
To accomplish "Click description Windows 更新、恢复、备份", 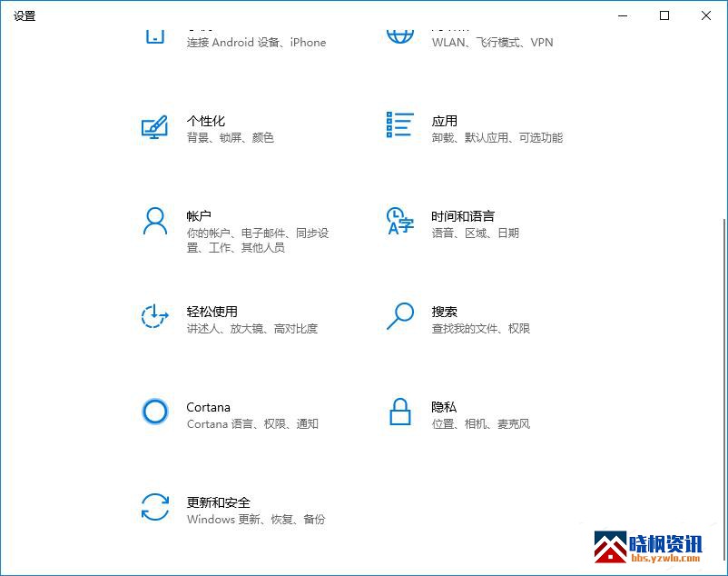I will point(256,519).
